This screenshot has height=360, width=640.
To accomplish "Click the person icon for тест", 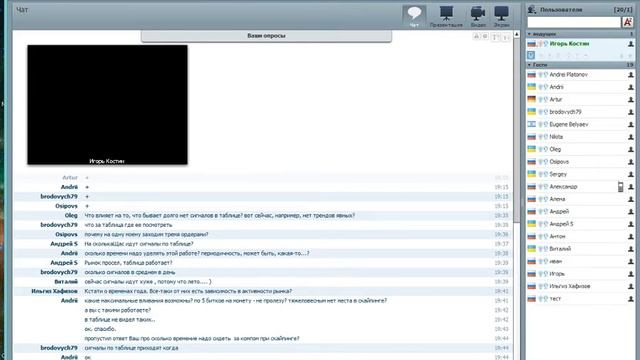I will click(631, 299).
